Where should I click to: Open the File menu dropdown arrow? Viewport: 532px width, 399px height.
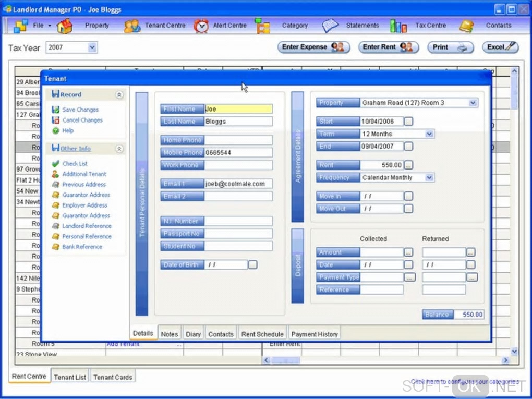click(50, 26)
